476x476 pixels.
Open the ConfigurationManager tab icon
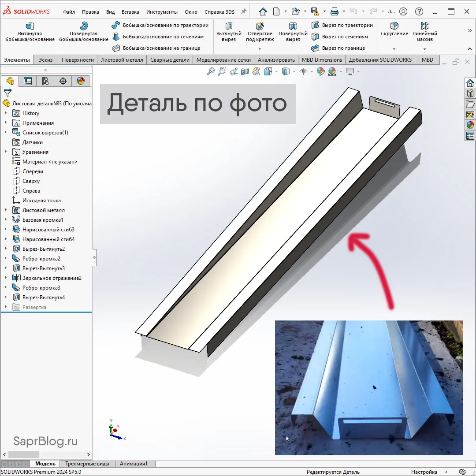point(45,81)
